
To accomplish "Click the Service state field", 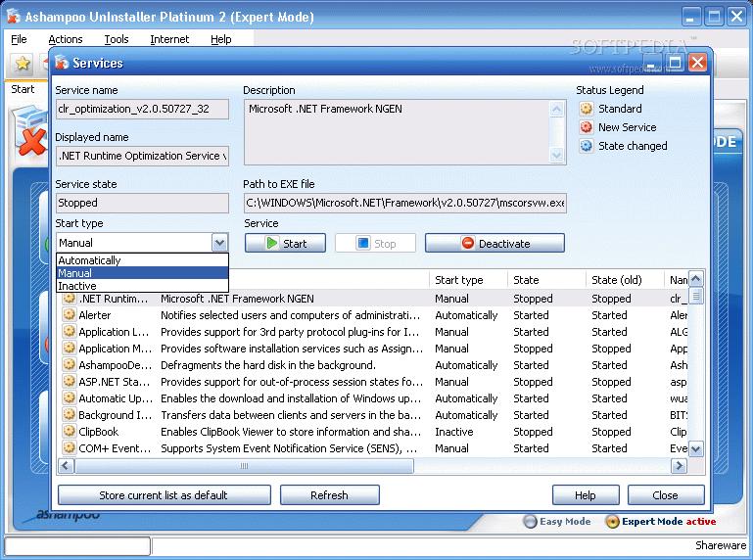I will pos(142,203).
